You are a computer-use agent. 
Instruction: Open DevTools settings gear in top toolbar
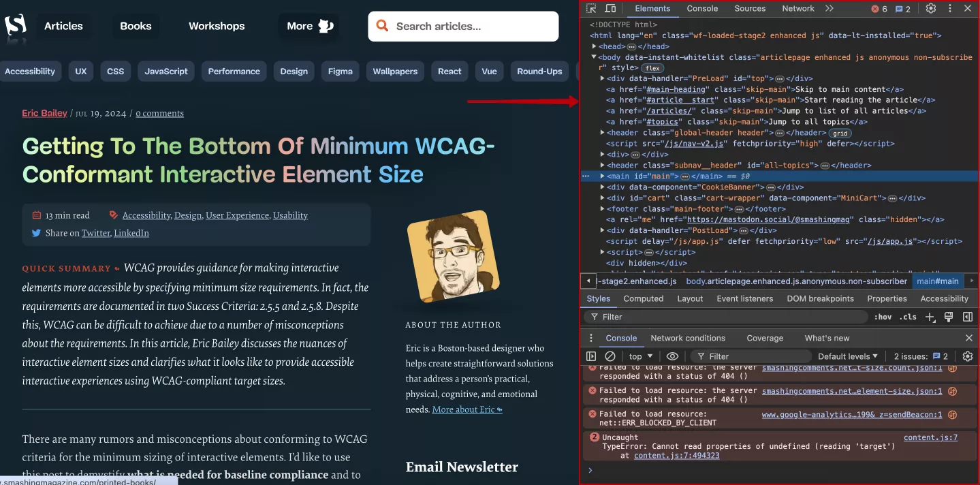pyautogui.click(x=931, y=9)
